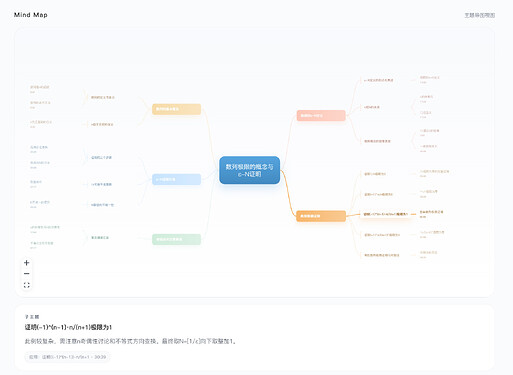Viewport: 513px width, 375px height.
Task: Zoom out with the minus icon
Action: [x=27, y=274]
